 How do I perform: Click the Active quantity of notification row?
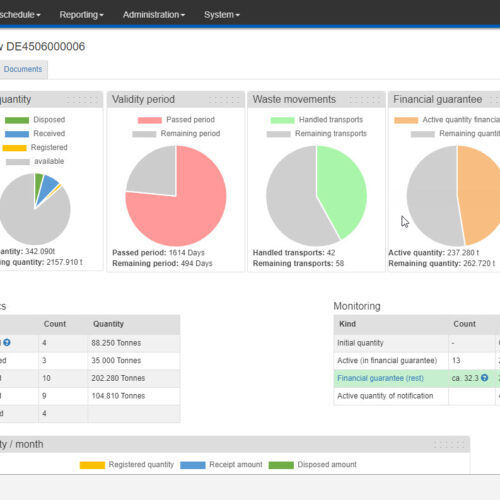pos(417,396)
